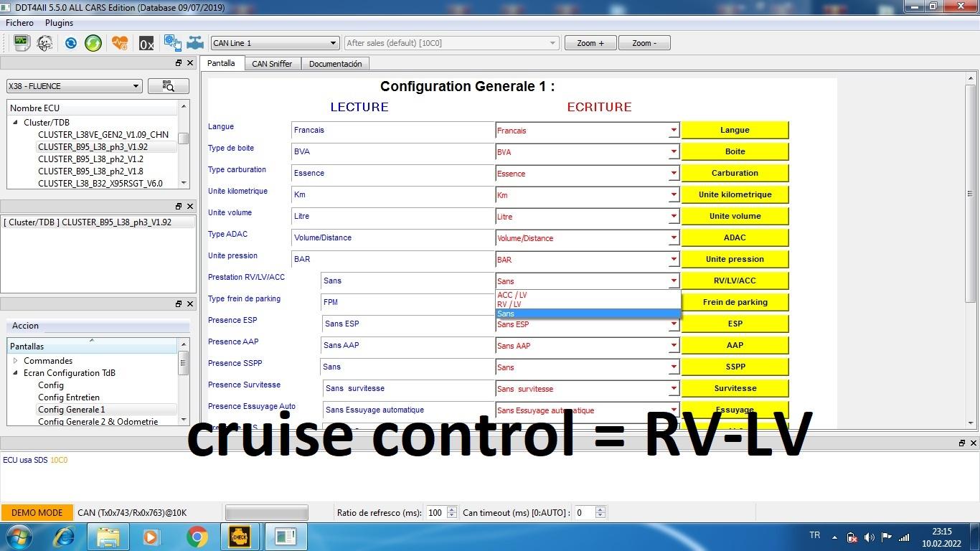Open the CAN Line 1 dropdown
The width and height of the screenshot is (980, 551).
click(x=274, y=43)
